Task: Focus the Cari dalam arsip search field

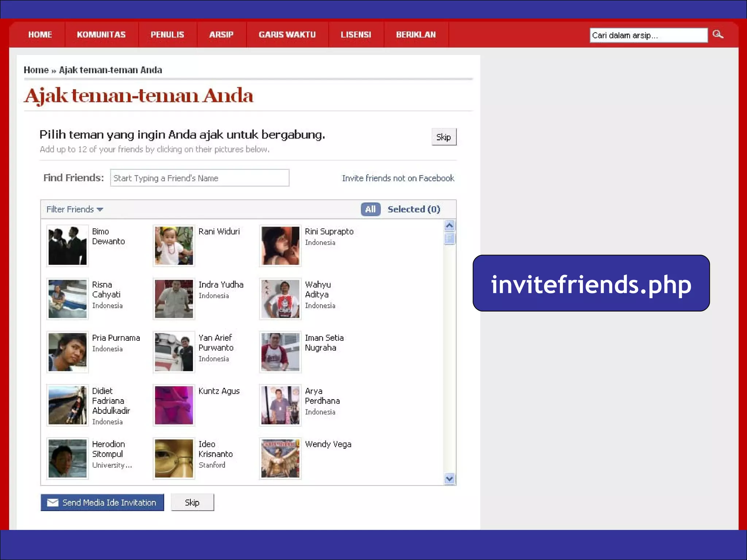Action: 649,35
